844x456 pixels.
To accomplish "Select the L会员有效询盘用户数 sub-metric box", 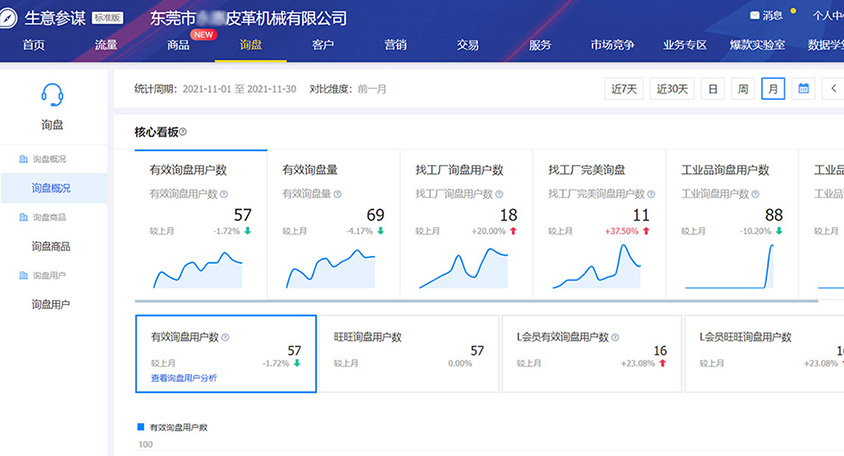I will pyautogui.click(x=592, y=354).
